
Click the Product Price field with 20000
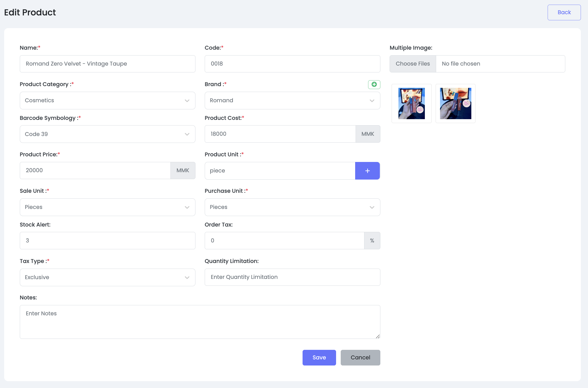point(95,171)
